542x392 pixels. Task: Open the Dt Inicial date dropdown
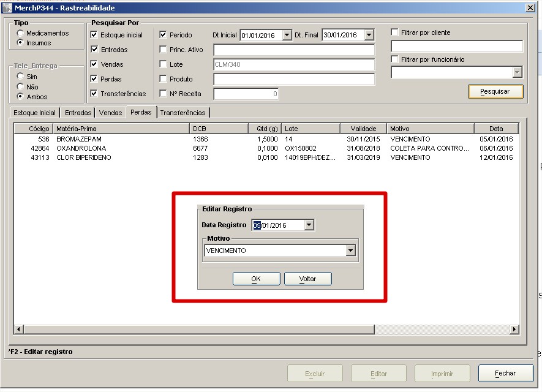coord(287,36)
